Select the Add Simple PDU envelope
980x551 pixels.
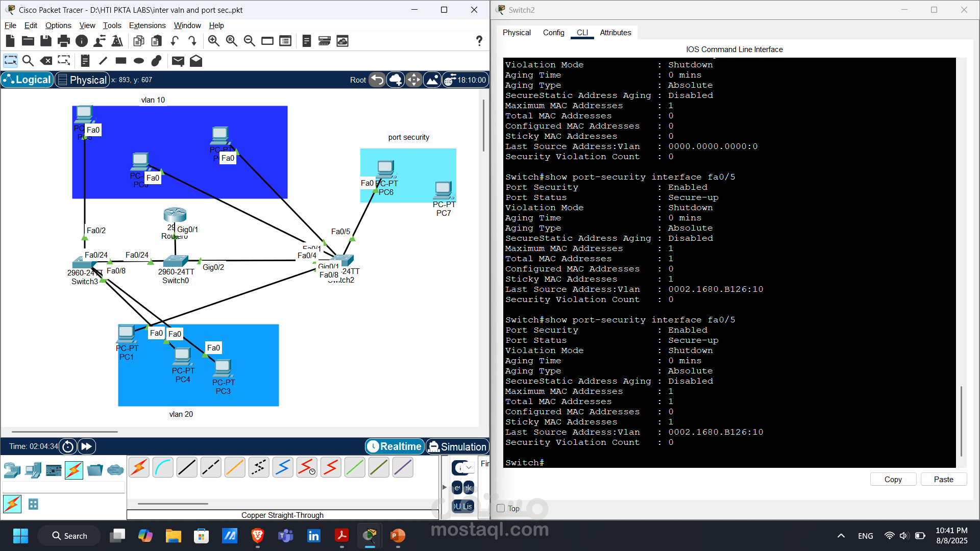pyautogui.click(x=178, y=61)
